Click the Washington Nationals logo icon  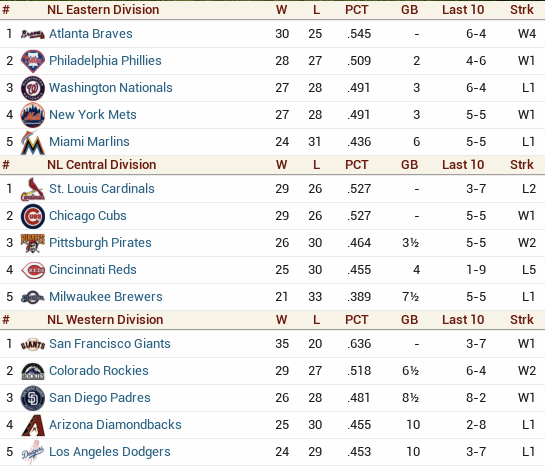pyautogui.click(x=33, y=88)
